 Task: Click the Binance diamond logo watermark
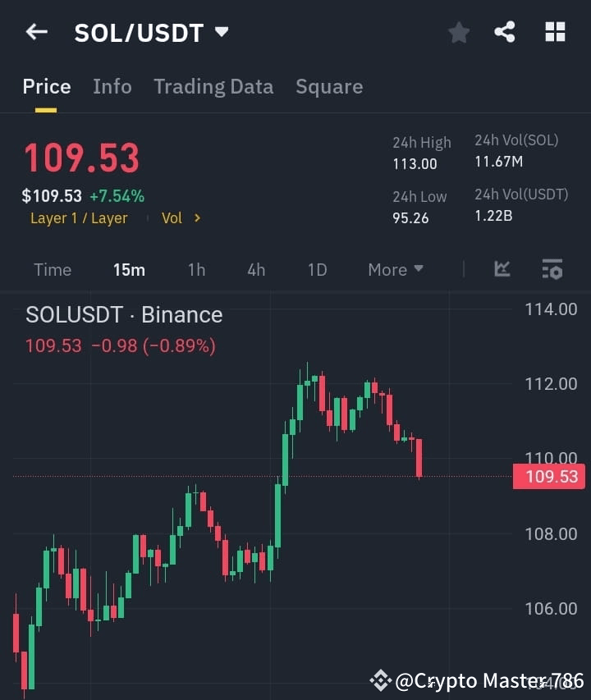click(381, 679)
